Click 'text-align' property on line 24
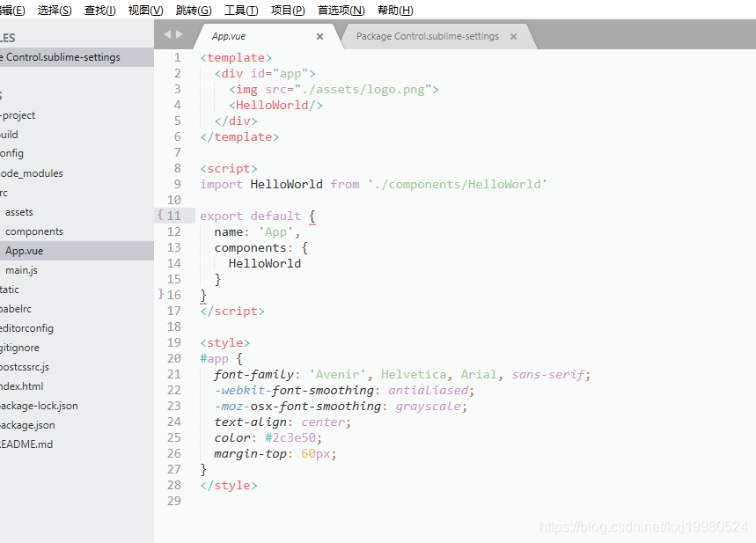Image resolution: width=756 pixels, height=543 pixels. (x=250, y=422)
